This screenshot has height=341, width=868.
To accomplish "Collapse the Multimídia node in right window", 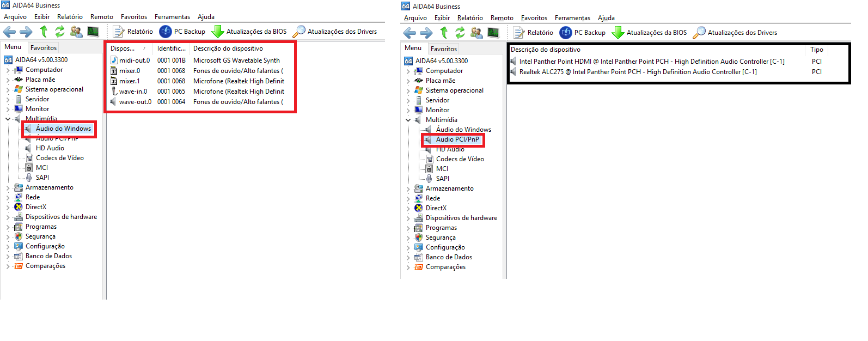I will pyautogui.click(x=408, y=120).
